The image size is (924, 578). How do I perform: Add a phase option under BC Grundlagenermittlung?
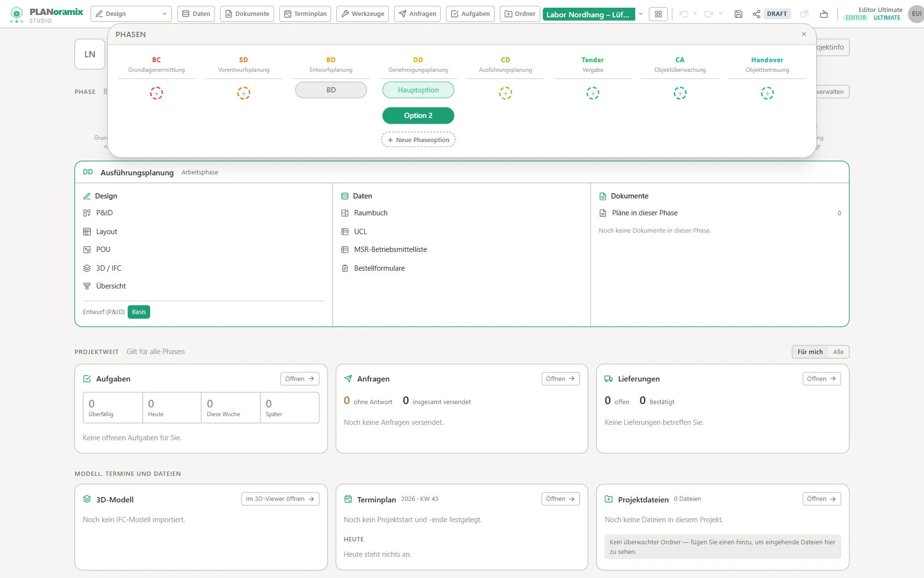156,93
